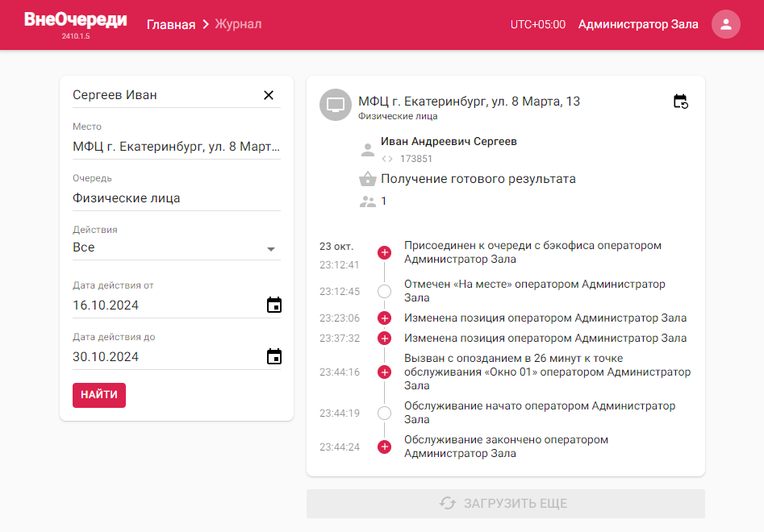Go to Главная in breadcrumb
Viewport: 764px width, 532px height.
pos(171,24)
